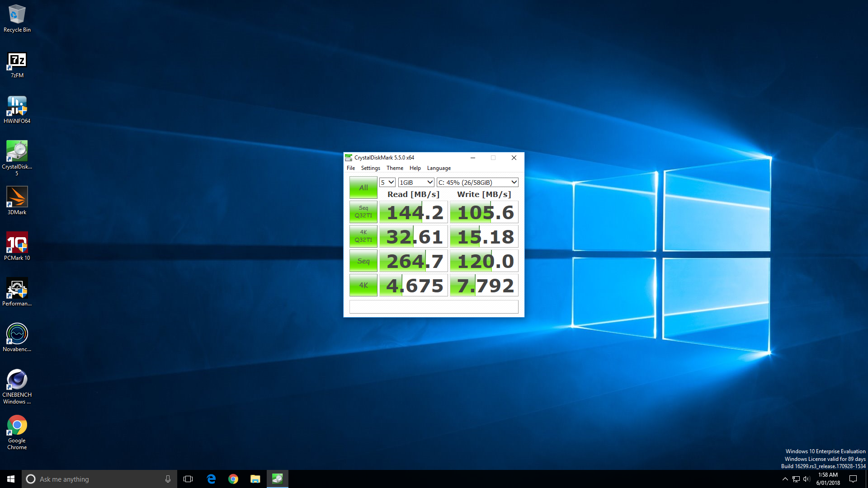868x488 pixels.
Task: Click the 4K write value 7.792
Action: tap(484, 286)
